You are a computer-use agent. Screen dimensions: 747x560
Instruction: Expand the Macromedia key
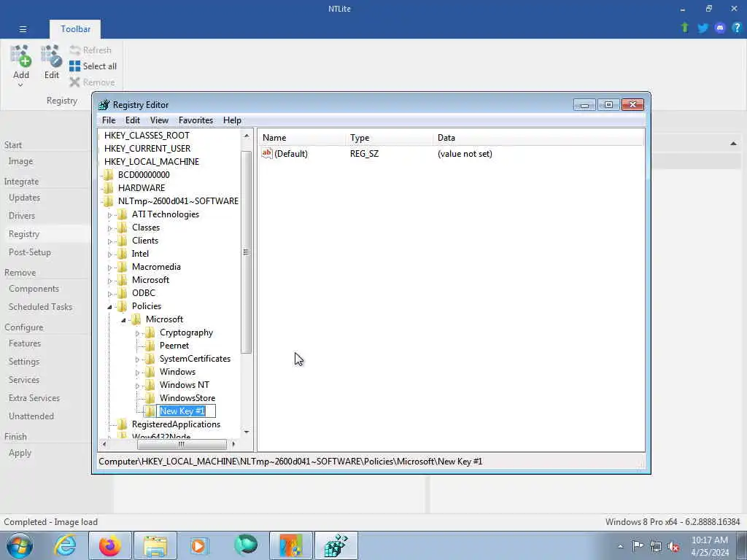point(109,268)
